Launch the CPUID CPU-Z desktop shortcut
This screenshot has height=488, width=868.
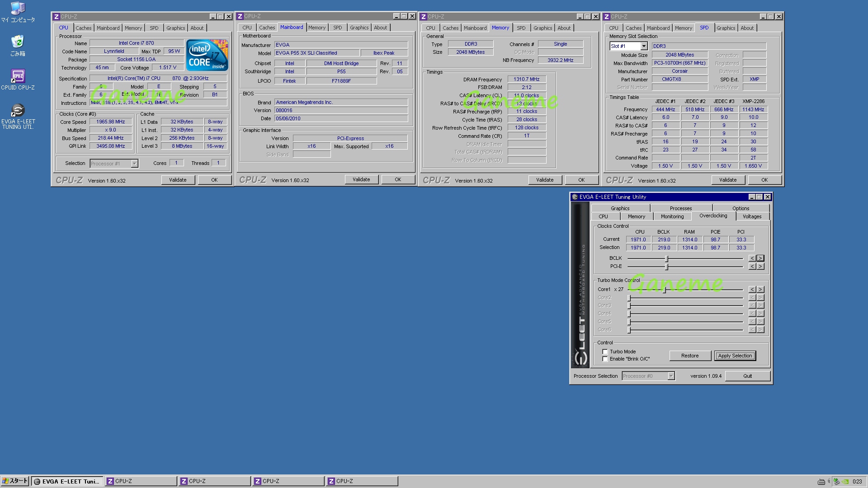coord(18,76)
